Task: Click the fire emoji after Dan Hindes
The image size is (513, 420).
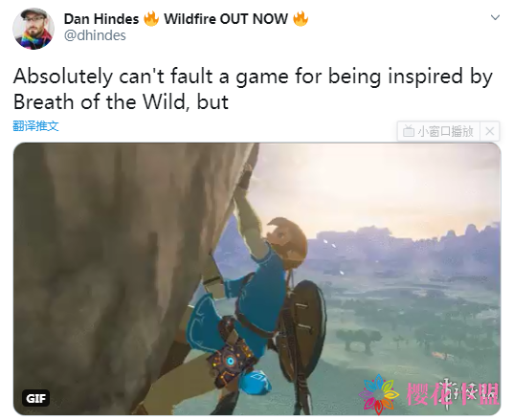Action: [151, 18]
